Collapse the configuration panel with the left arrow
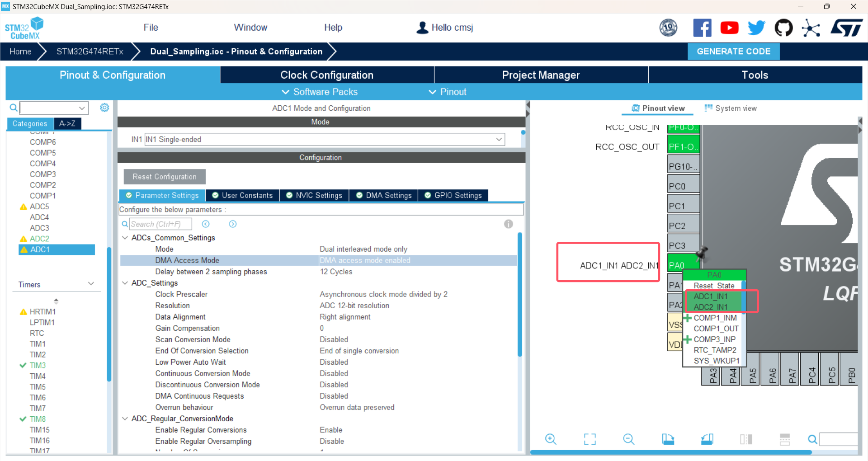This screenshot has width=868, height=461. coord(528,105)
